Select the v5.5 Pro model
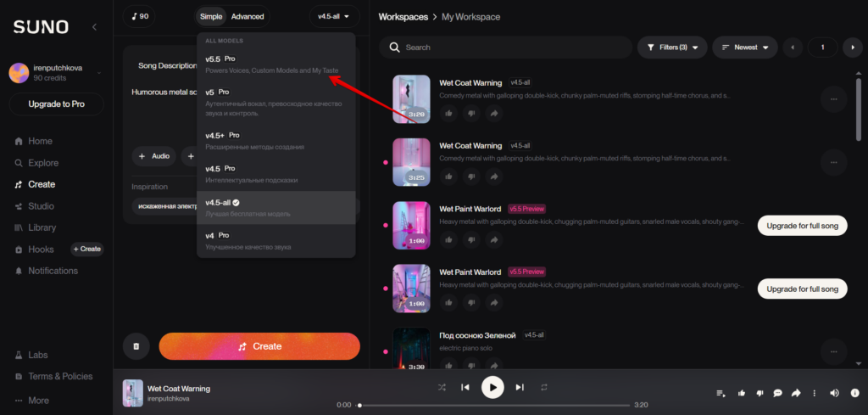The width and height of the screenshot is (868, 415). [x=275, y=64]
